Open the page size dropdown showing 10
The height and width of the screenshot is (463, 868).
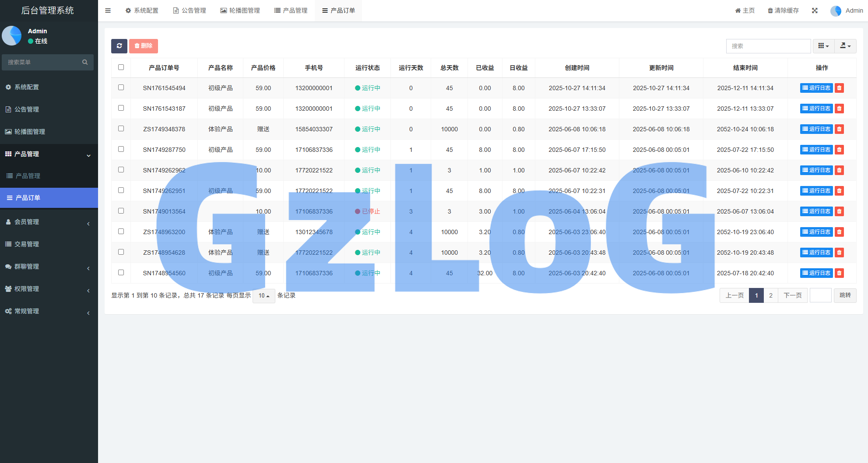[264, 296]
